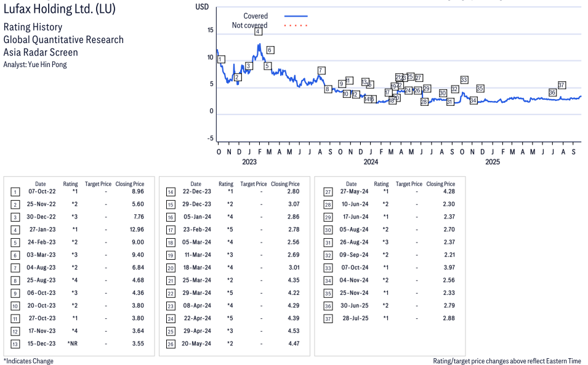
Task: Select boxed number 27 in the third table
Action: point(328,192)
